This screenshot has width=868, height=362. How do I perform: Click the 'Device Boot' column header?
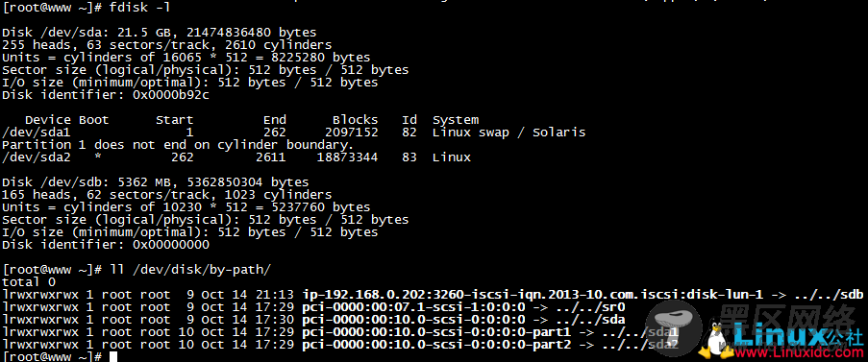(67, 120)
